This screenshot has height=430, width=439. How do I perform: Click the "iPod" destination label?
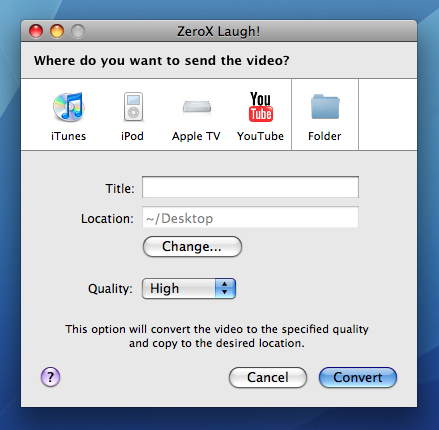(132, 136)
